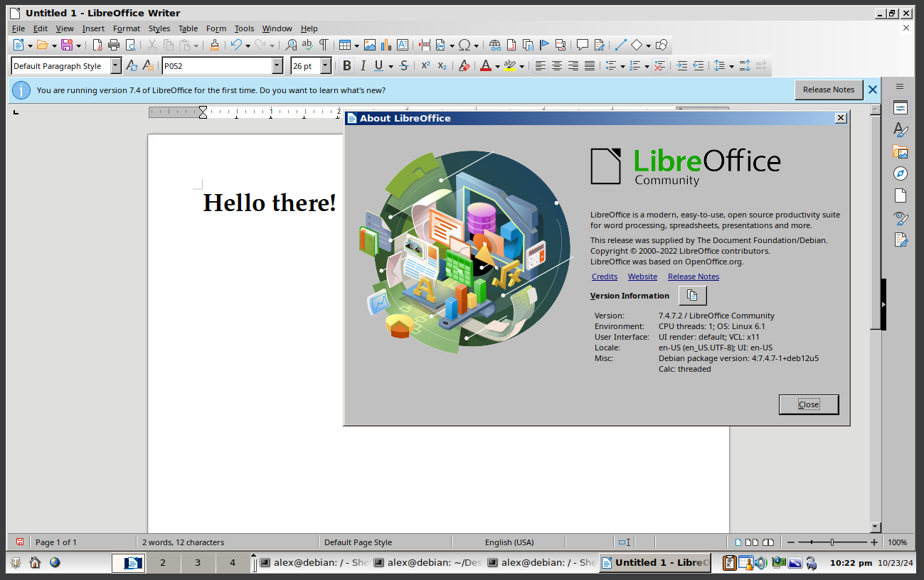Toggle Italic formatting
The image size is (924, 580).
click(363, 66)
